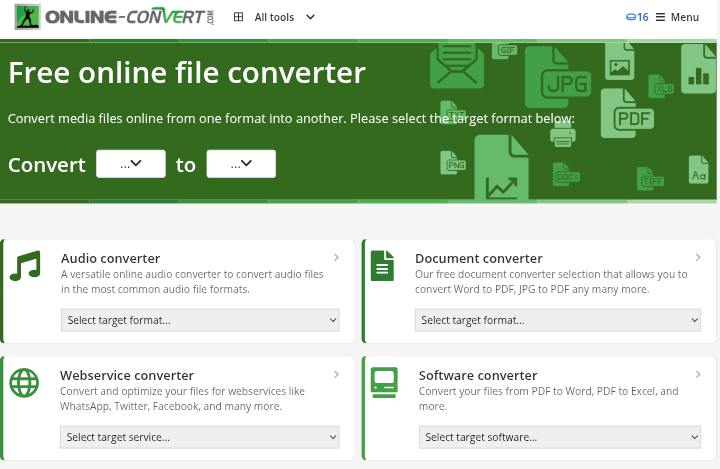Click the Webservice converter arrow chevron
This screenshot has height=469, width=720.
coord(336,374)
